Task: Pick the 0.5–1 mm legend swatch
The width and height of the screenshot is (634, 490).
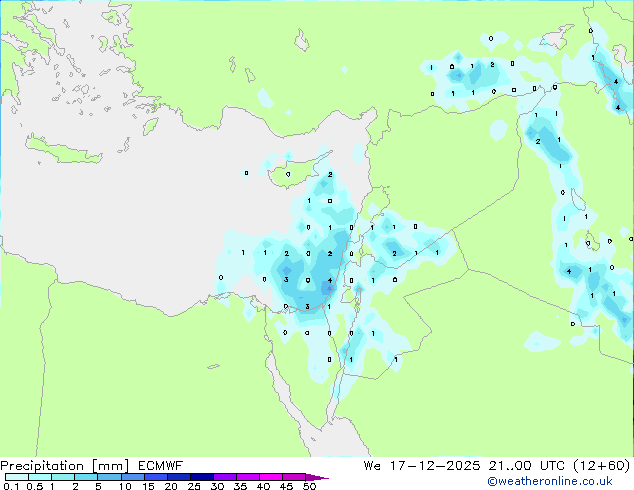Action: 40,477
